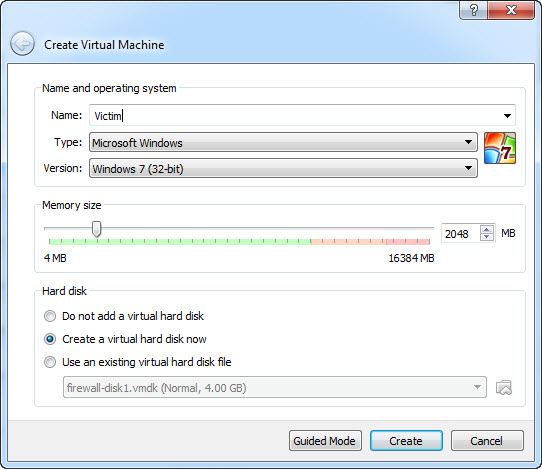This screenshot has width=542, height=469.
Task: Open the firewall-disk1.vmdk disk dropdown
Action: (275, 387)
